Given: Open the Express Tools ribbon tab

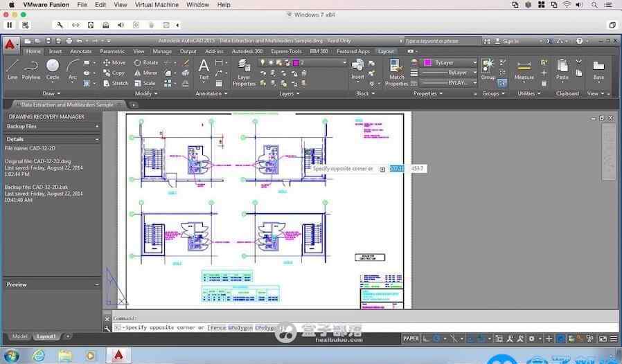Looking at the screenshot, I should [x=286, y=51].
